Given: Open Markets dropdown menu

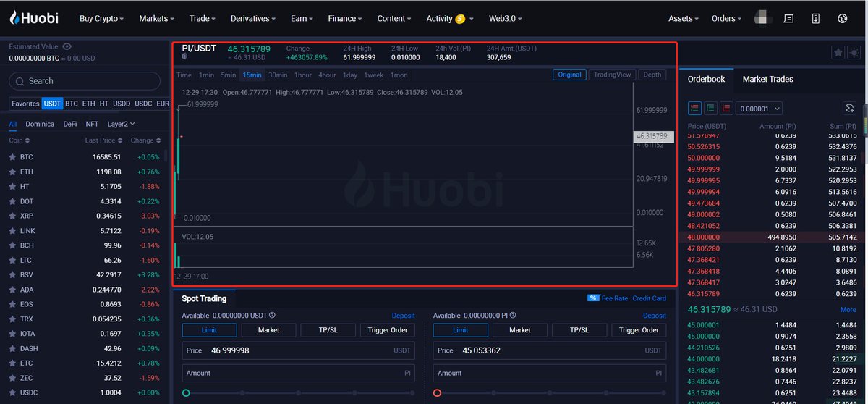Looking at the screenshot, I should [156, 19].
